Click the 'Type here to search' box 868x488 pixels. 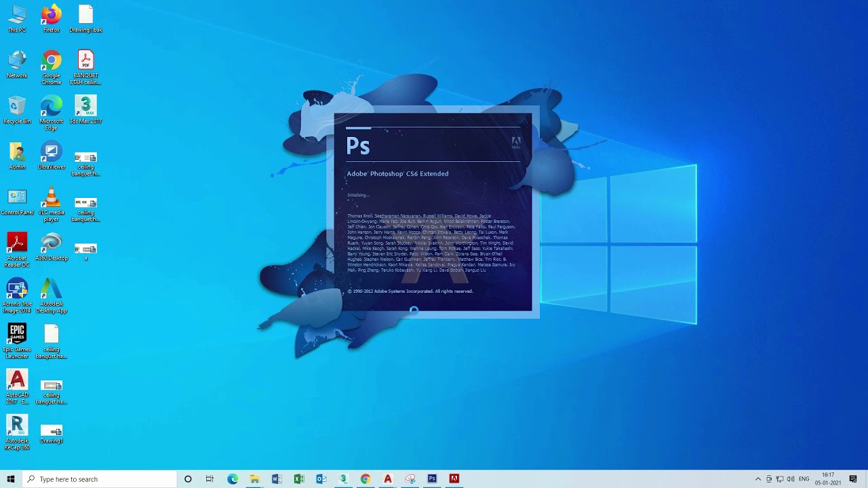click(100, 479)
